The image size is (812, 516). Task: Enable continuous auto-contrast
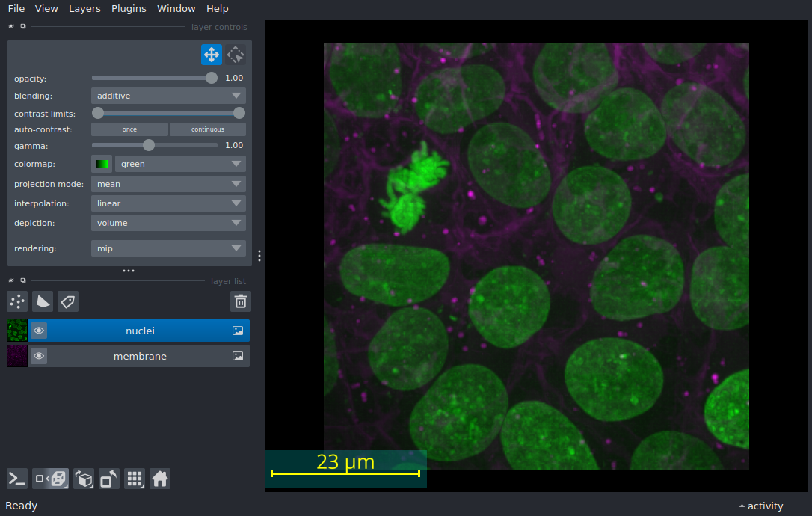[x=207, y=129]
